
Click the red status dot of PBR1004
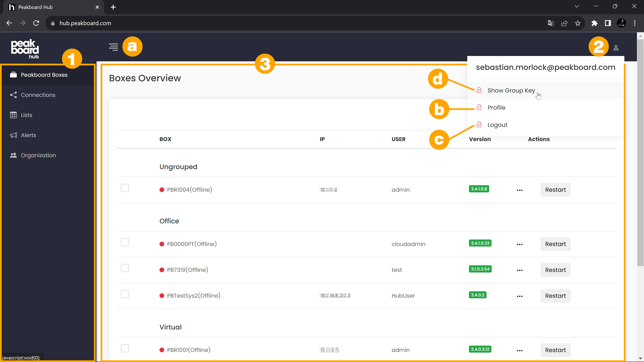tap(162, 190)
